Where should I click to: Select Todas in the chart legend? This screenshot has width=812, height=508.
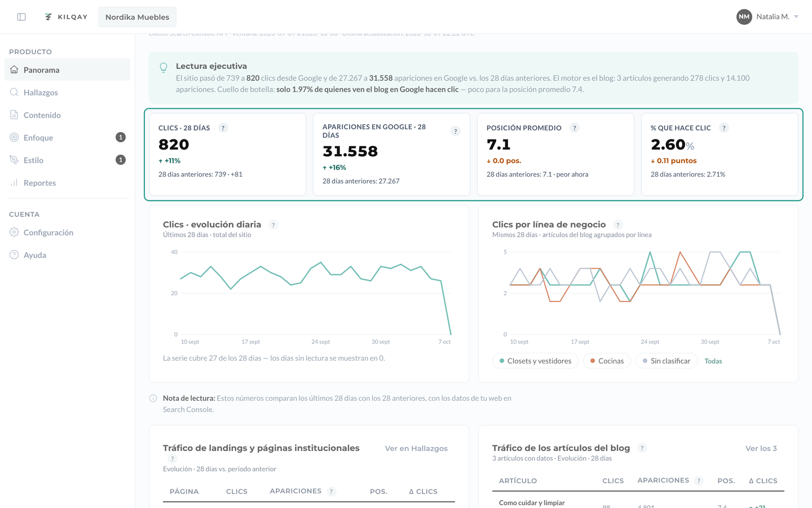point(713,361)
